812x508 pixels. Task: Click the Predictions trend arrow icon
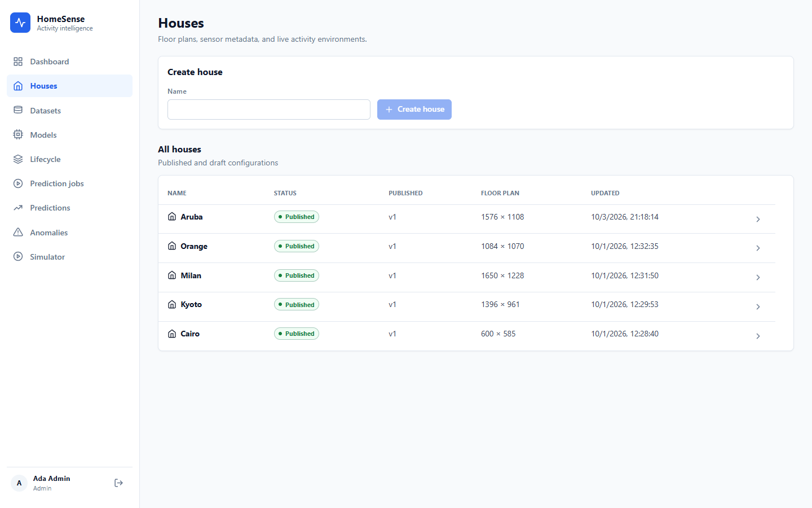[18, 208]
